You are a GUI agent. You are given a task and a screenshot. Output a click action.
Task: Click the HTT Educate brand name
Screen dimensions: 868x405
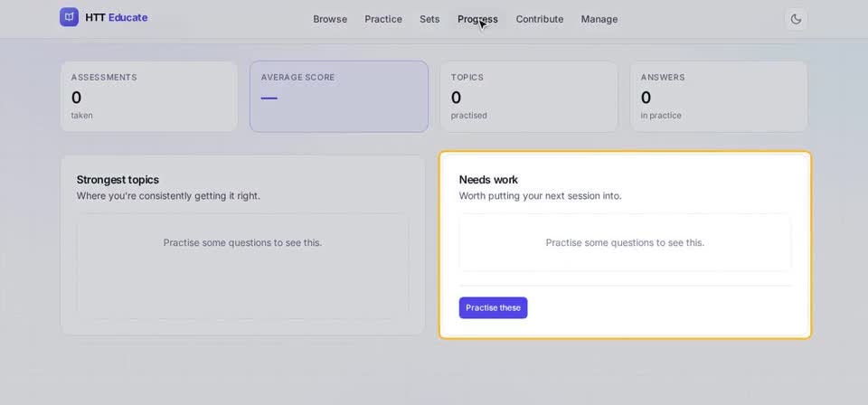coord(117,18)
